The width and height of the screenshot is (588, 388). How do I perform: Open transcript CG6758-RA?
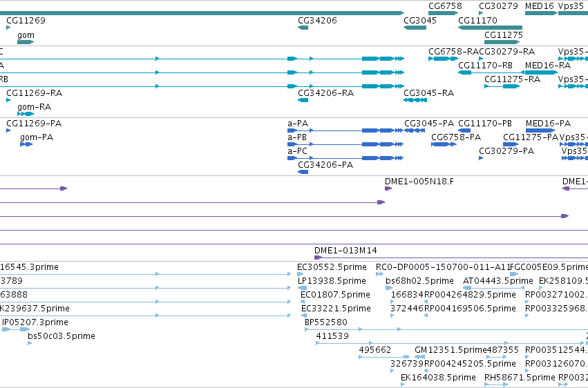click(444, 59)
